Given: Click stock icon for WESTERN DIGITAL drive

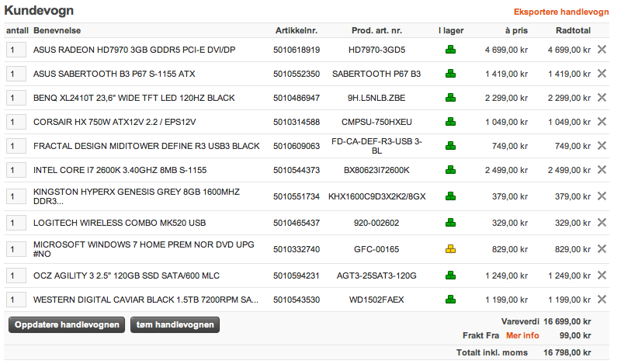Looking at the screenshot, I should coord(450,300).
